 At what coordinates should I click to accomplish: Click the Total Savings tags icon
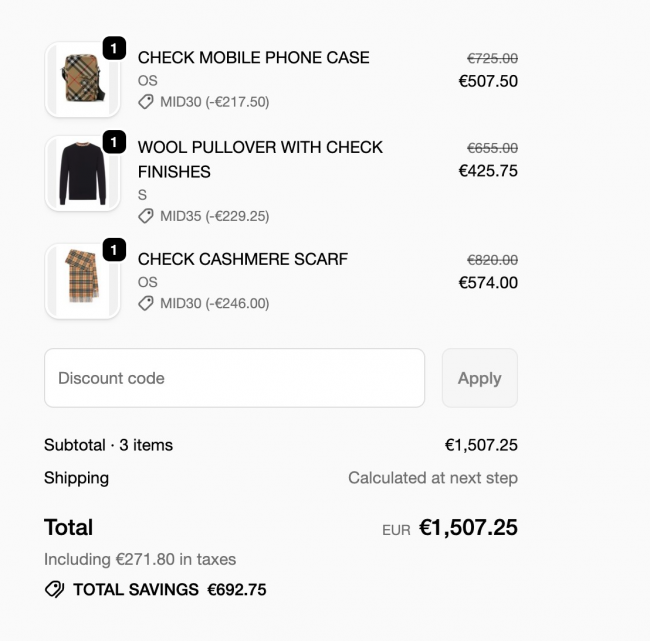[x=54, y=590]
